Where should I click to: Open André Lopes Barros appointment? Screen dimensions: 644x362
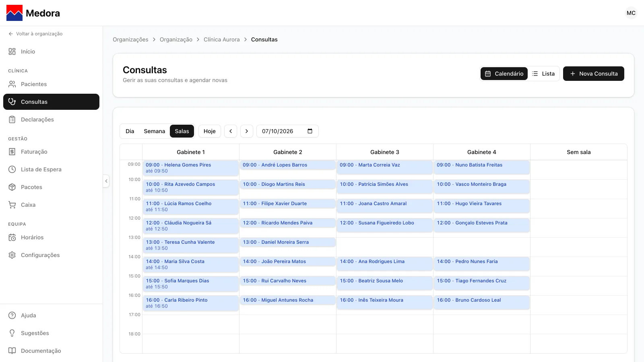(x=288, y=165)
